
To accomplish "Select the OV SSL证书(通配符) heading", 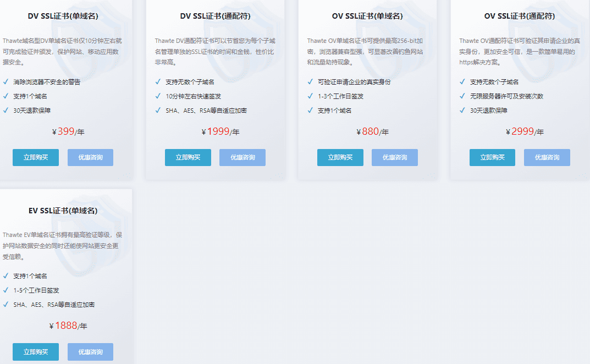I will pyautogui.click(x=520, y=16).
